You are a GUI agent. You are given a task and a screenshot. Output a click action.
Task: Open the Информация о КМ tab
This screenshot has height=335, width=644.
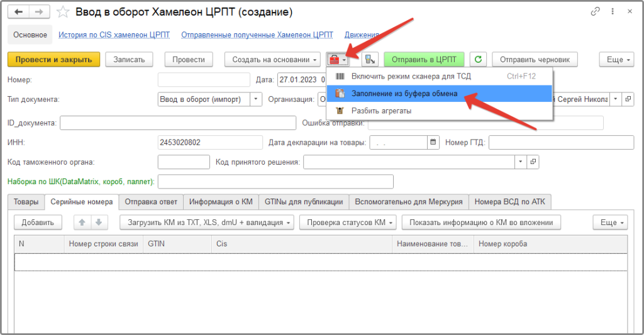[x=221, y=202]
